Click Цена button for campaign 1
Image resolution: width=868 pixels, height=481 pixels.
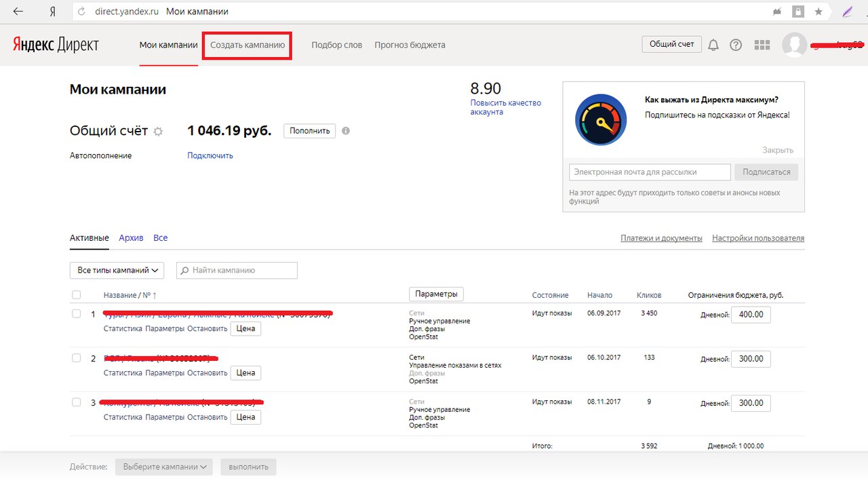pos(245,328)
